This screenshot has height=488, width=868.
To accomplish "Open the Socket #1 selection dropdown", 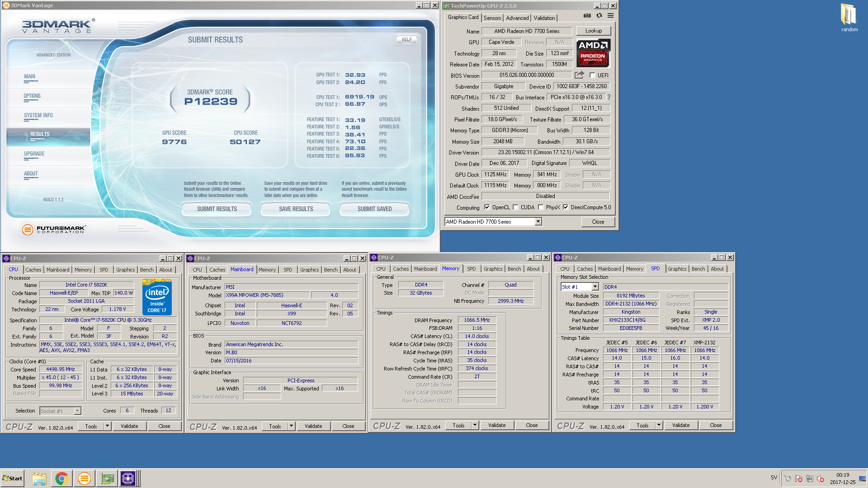I will click(77, 411).
